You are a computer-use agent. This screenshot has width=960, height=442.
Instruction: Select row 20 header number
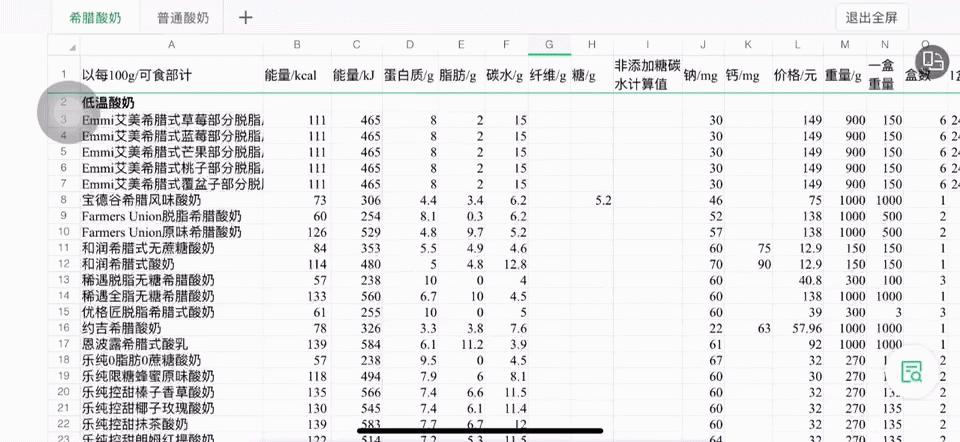click(64, 392)
